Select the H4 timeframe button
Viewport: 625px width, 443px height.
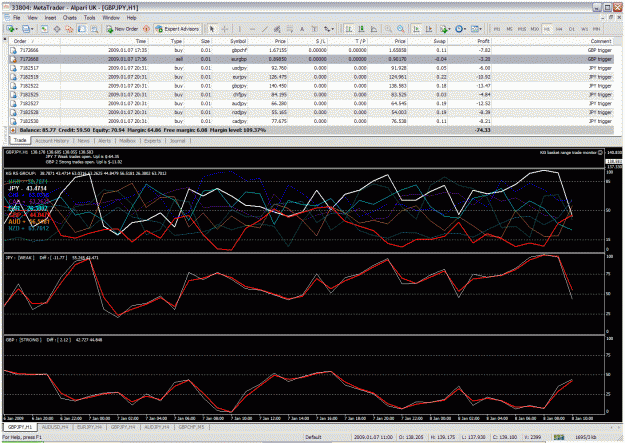coord(559,29)
